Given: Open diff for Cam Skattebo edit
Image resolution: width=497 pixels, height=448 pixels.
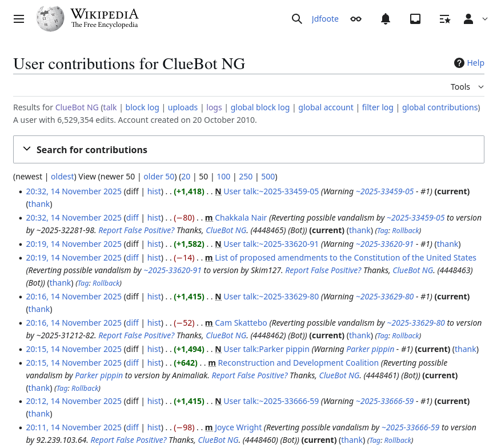Looking at the screenshot, I should (133, 323).
